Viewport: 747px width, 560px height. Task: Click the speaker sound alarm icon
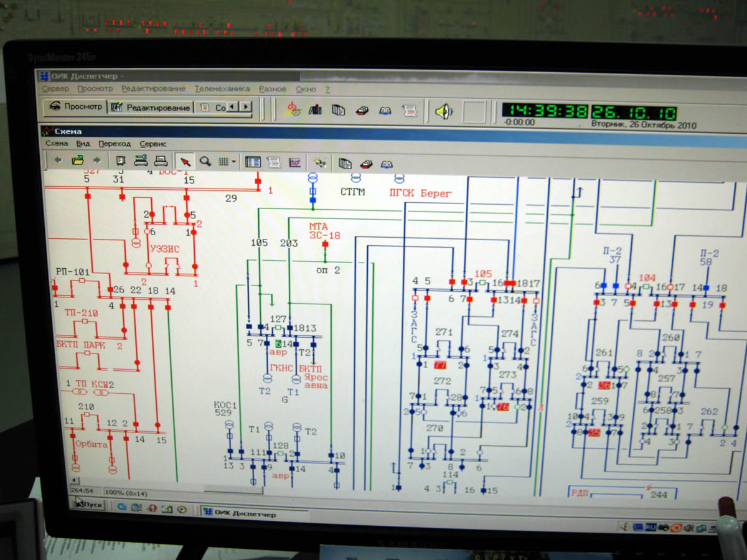(x=443, y=111)
